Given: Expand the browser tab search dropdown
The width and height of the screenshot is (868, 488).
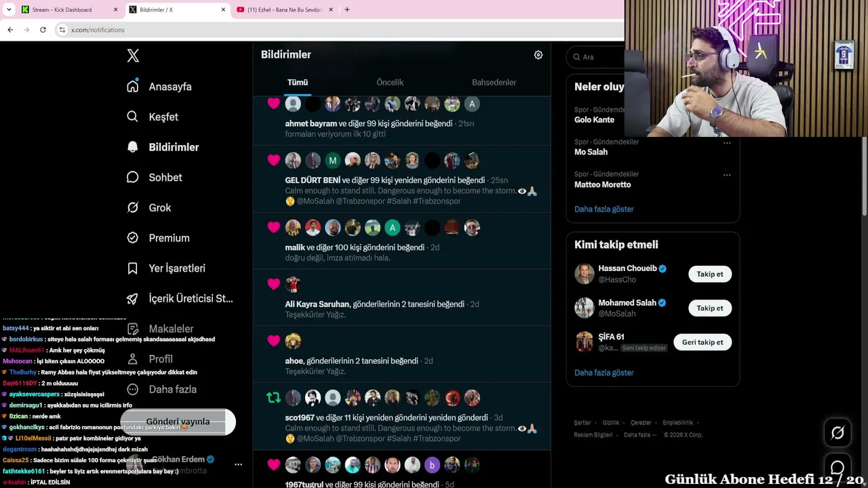Looking at the screenshot, I should [x=9, y=9].
